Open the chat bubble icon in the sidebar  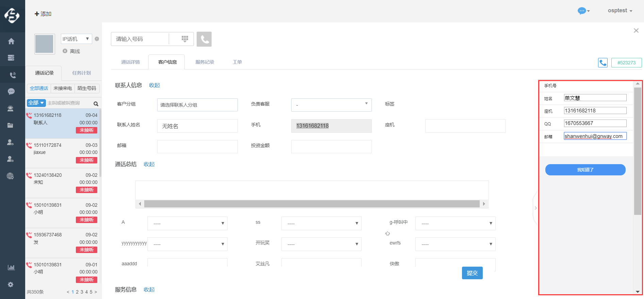(11, 92)
